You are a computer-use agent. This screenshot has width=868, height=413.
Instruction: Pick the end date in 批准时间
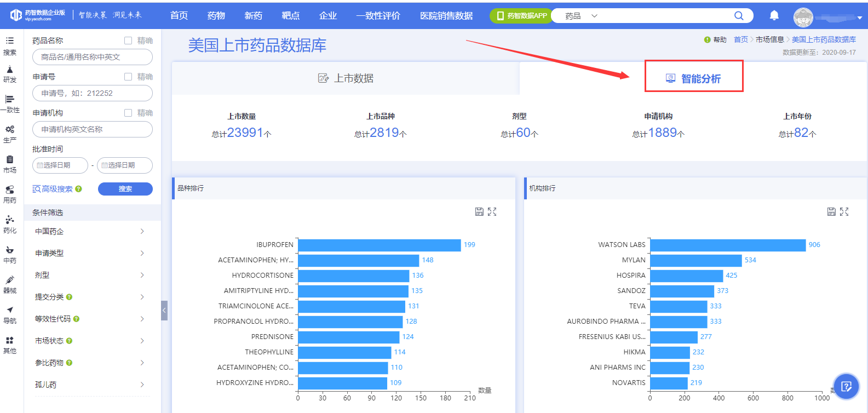pyautogui.click(x=125, y=165)
